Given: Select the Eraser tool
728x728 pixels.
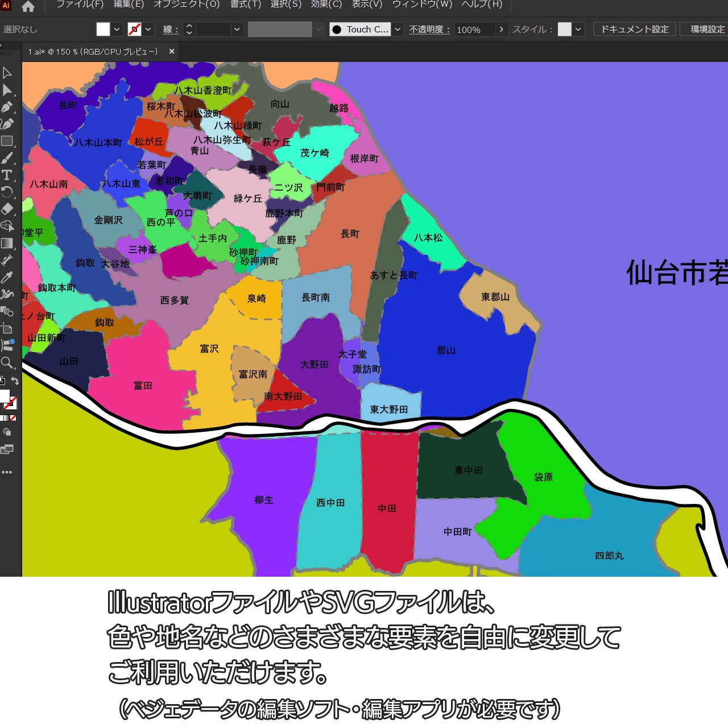Looking at the screenshot, I should [7, 209].
